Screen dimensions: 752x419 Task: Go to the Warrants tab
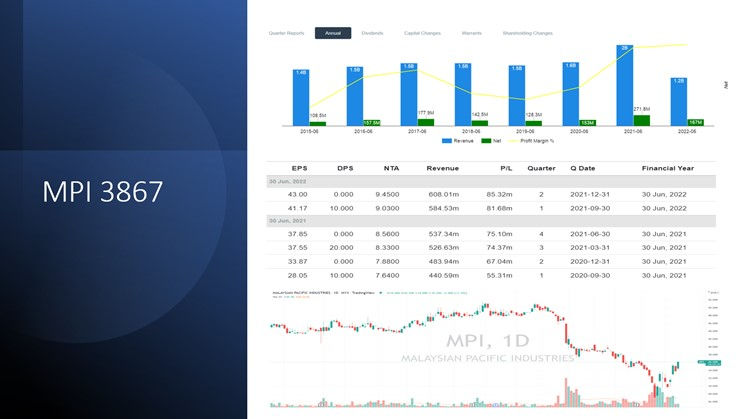(471, 33)
